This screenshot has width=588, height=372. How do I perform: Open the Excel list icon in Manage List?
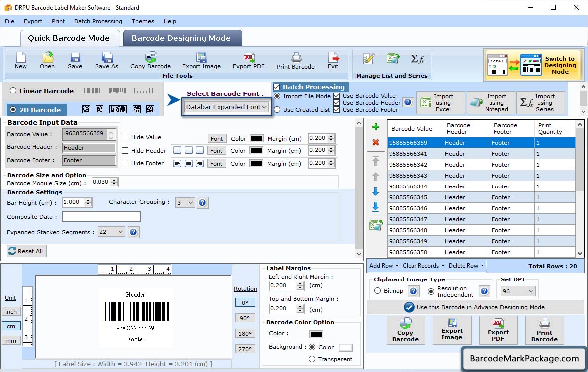[x=393, y=59]
